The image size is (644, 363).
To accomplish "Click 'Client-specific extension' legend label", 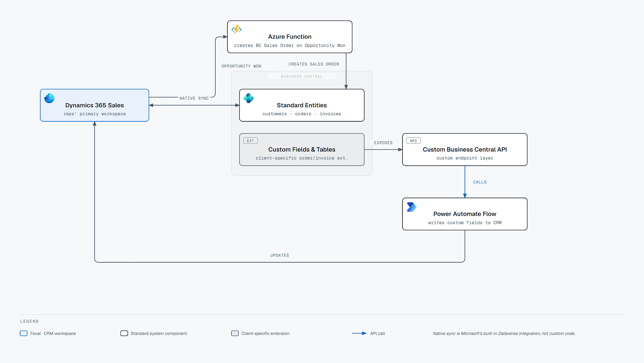I will click(x=265, y=333).
